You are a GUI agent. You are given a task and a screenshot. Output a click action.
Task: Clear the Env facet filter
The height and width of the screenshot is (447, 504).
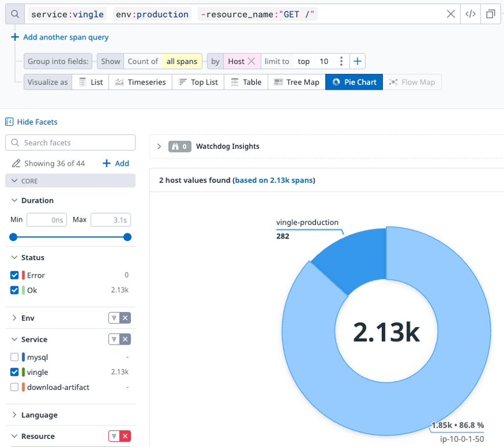pos(125,318)
